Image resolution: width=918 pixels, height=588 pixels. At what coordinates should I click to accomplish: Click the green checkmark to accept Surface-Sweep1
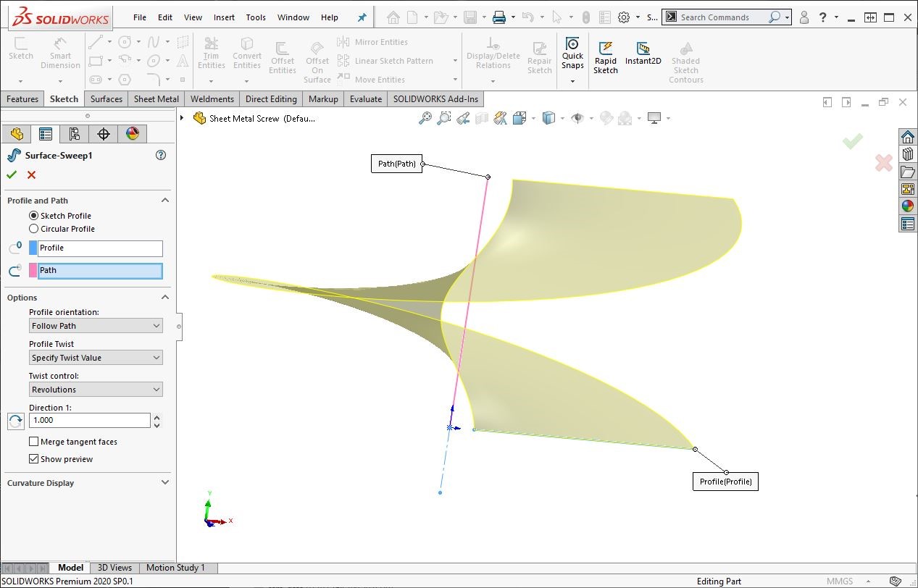[x=12, y=175]
